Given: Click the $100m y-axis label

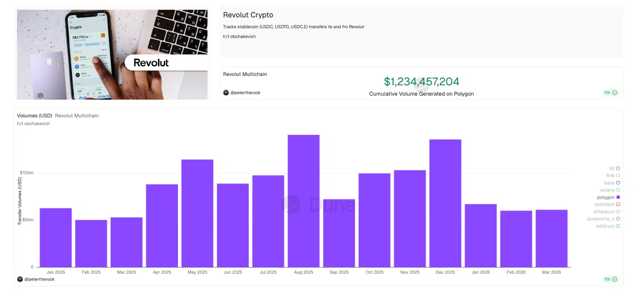Looking at the screenshot, I should (27, 173).
